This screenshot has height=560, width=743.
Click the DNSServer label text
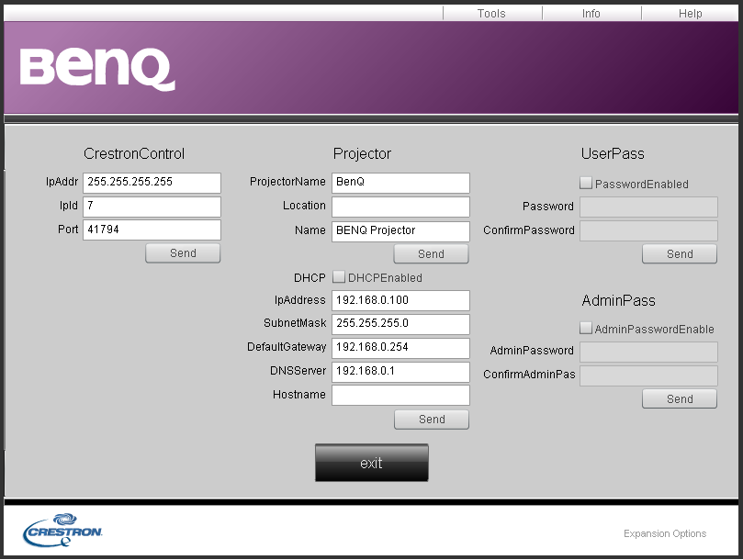[298, 371]
